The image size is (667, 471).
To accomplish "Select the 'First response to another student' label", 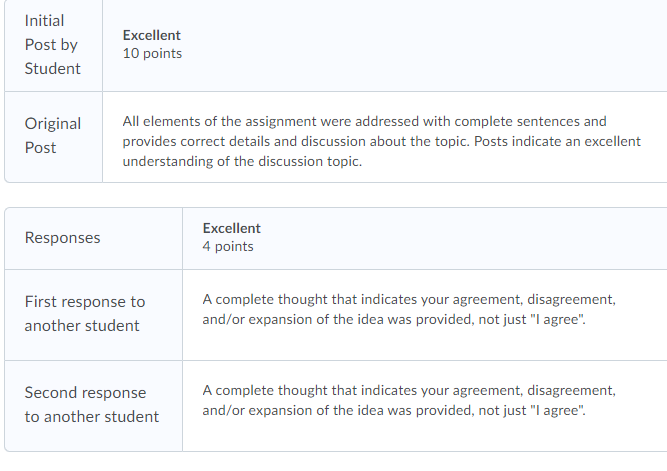I will [85, 314].
